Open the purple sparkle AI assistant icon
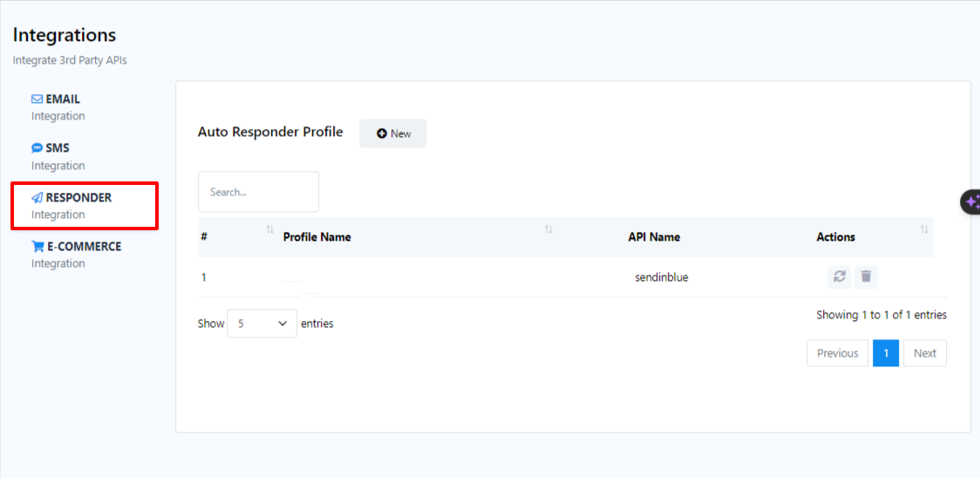This screenshot has height=478, width=980. [x=971, y=201]
